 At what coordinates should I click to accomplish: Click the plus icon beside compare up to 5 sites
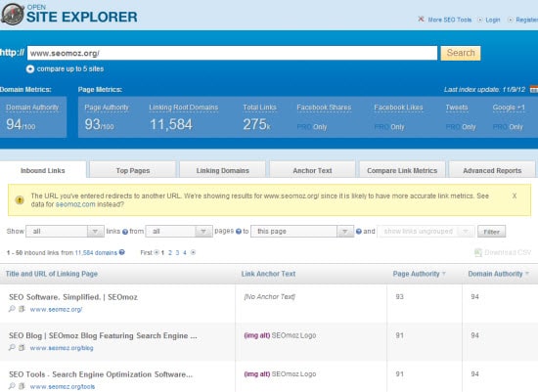coord(30,69)
